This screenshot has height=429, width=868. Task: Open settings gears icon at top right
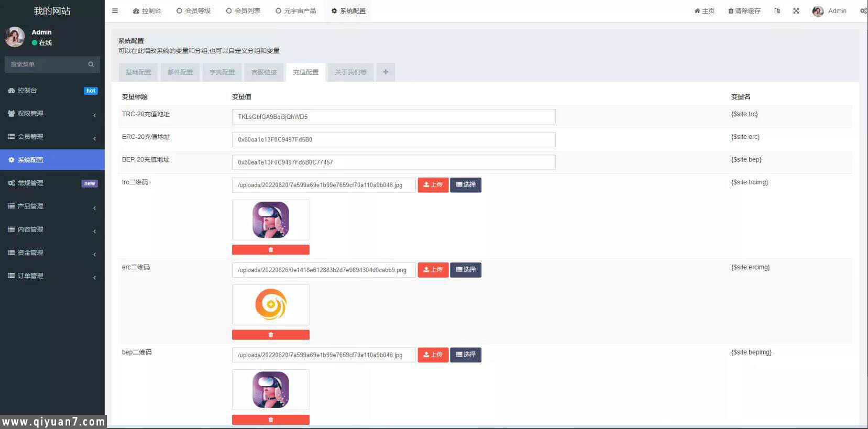coord(863,11)
